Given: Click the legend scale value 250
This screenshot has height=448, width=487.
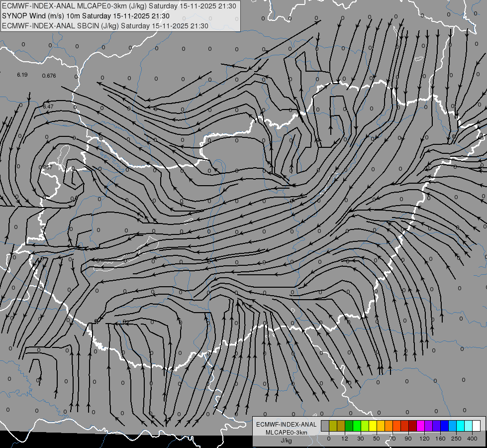Looking at the screenshot, I should click(456, 439).
